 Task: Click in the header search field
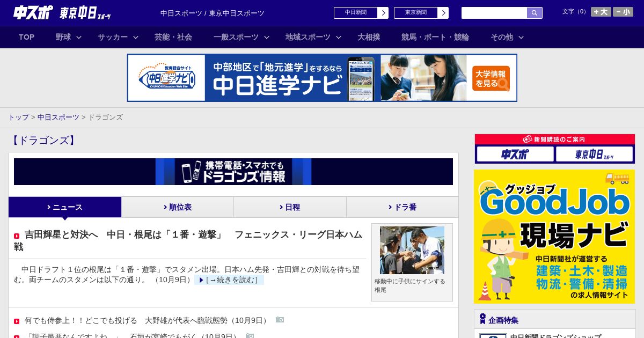point(494,13)
